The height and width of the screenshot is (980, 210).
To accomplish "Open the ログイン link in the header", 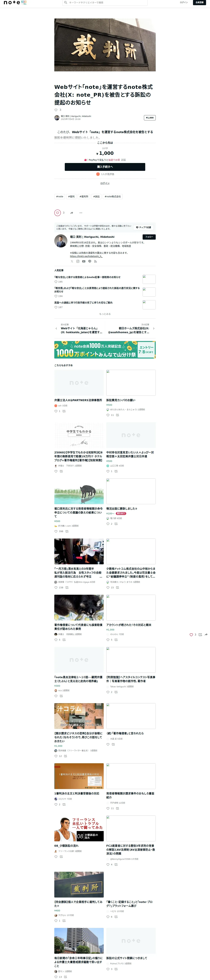I will click(x=184, y=2).
